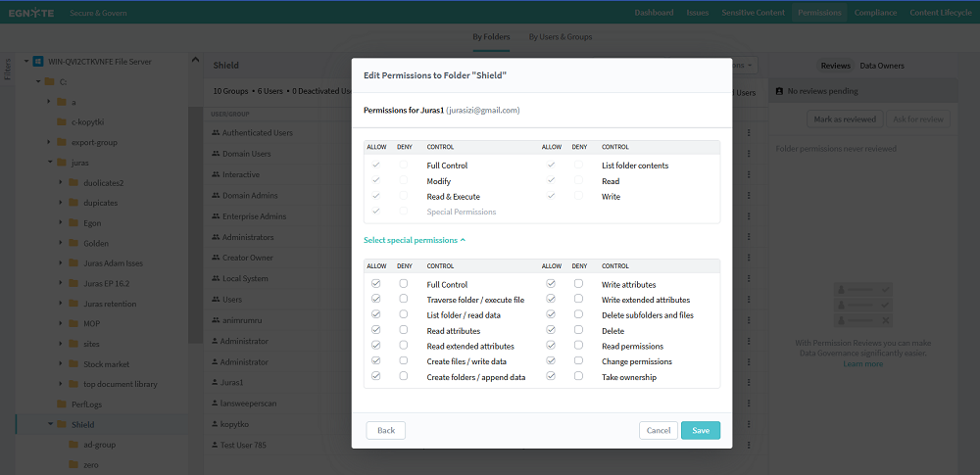Toggle Allow for special Full Control

pyautogui.click(x=376, y=284)
